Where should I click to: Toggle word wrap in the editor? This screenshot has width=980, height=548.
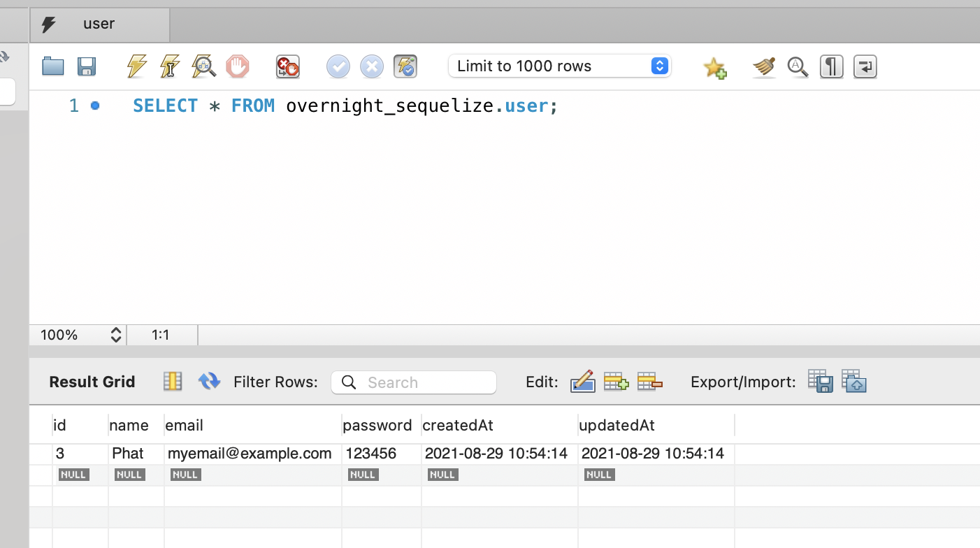(x=865, y=66)
